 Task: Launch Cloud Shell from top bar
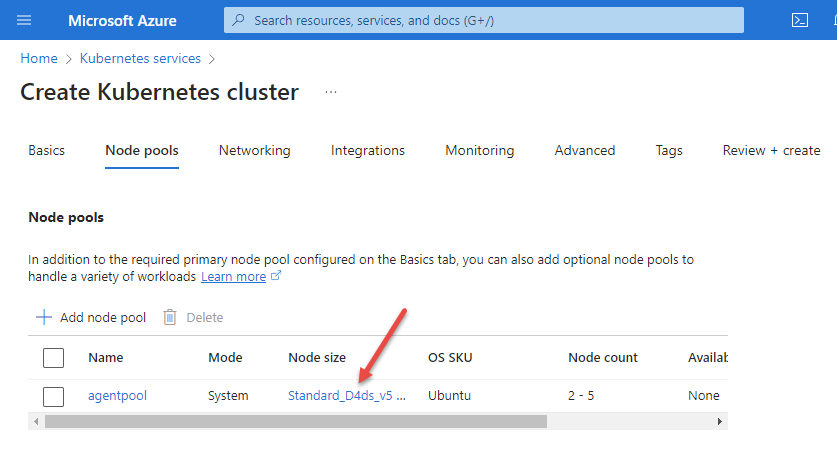pyautogui.click(x=799, y=20)
